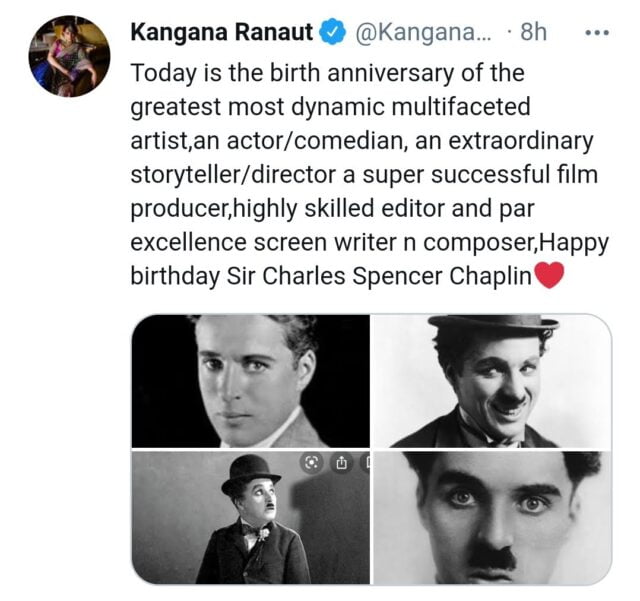Viewport: 640px width, 601px height.
Task: Click the @Kangana... handle
Action: 422,32
